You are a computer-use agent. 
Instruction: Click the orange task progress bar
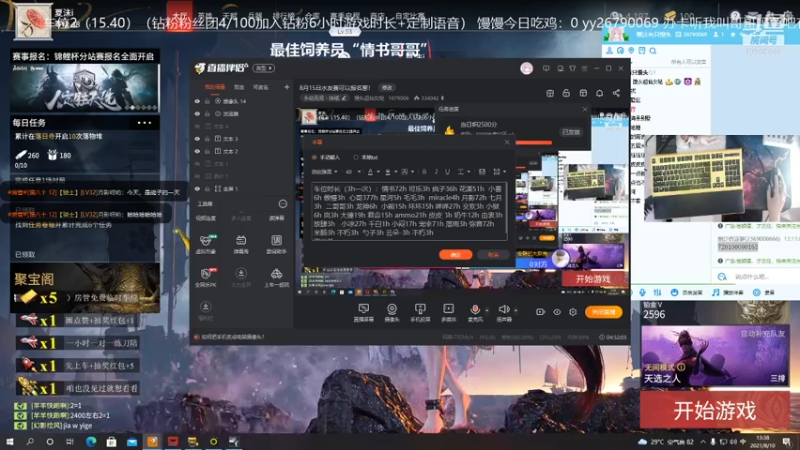(x=534, y=143)
